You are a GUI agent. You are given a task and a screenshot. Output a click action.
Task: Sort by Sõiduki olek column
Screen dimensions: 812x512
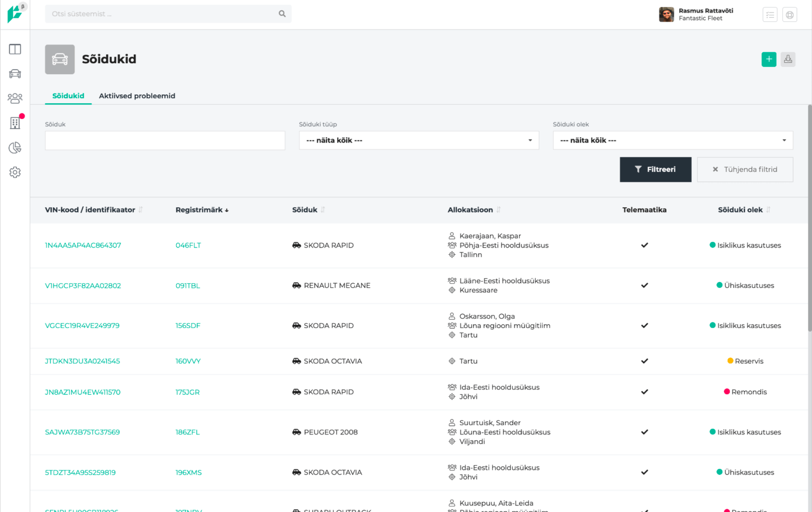click(x=744, y=209)
